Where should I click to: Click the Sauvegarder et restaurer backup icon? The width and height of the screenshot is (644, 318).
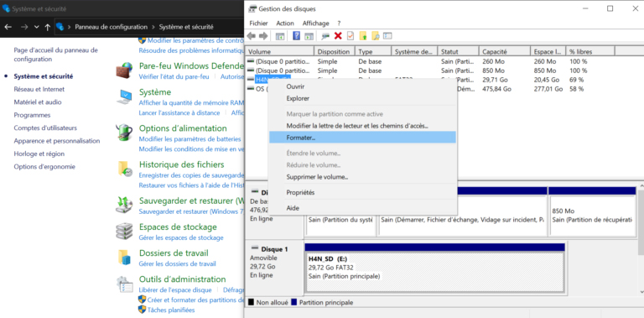tap(124, 205)
